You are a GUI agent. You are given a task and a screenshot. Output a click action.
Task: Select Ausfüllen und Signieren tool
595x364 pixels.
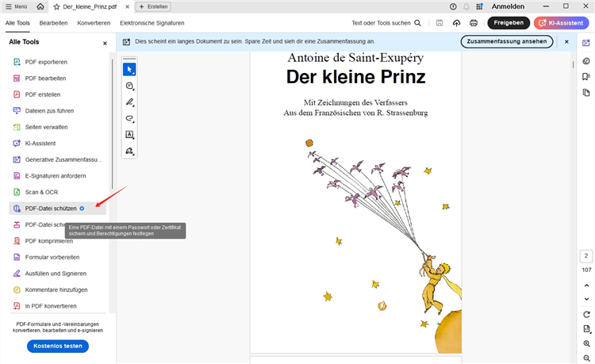58,274
